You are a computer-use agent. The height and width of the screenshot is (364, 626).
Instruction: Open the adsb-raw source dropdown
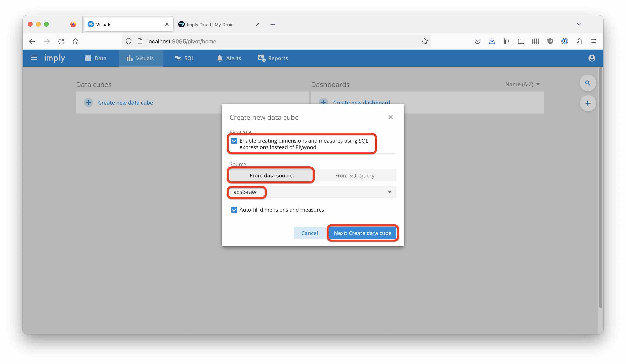point(389,192)
